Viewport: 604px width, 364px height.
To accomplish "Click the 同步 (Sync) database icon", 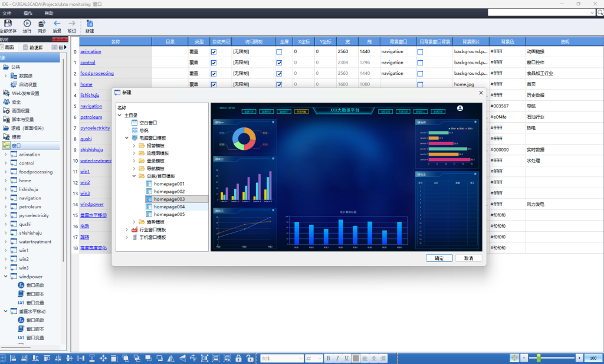I will tap(42, 24).
